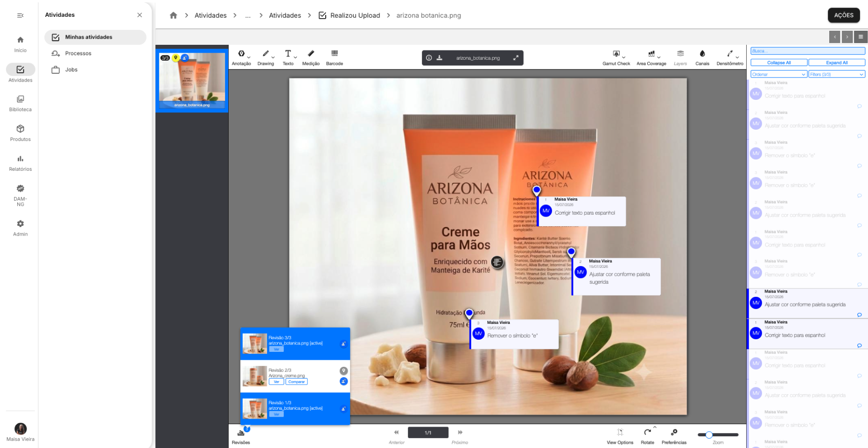This screenshot has width=868, height=448.
Task: Click the Busca search field
Action: 808,51
